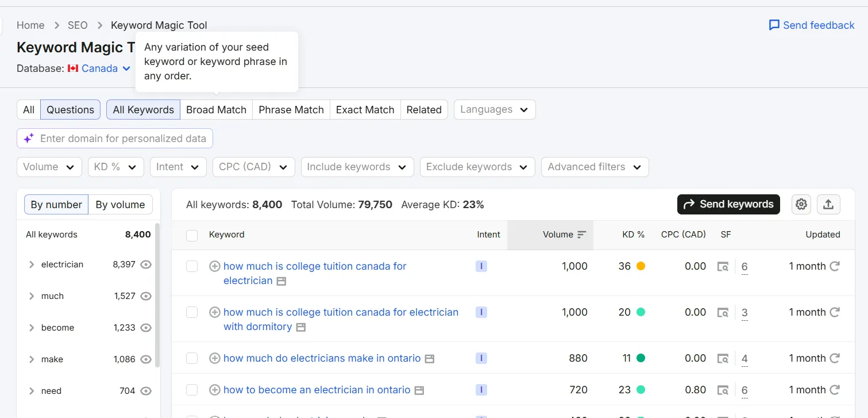Select the By number grouping tab
This screenshot has height=418, width=868.
point(56,205)
